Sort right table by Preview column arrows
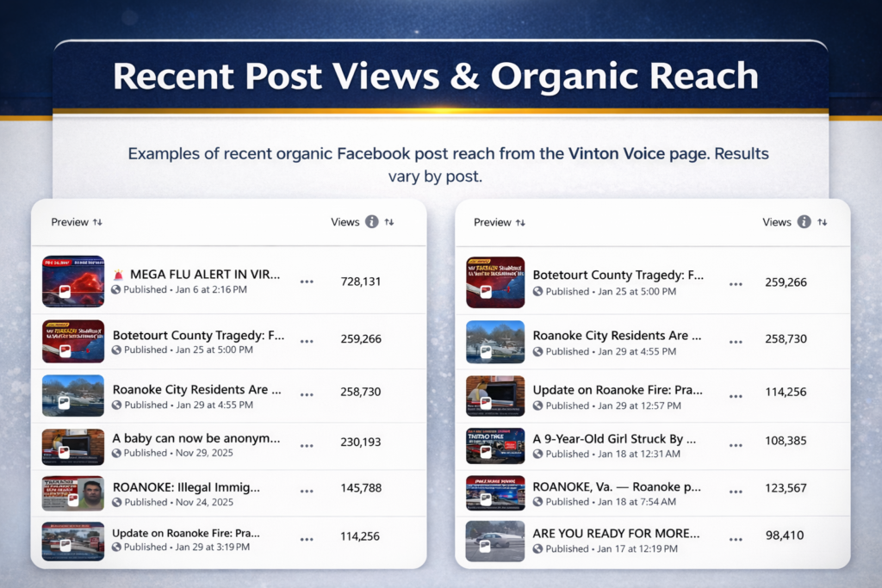Viewport: 882px width, 588px height. (520, 222)
